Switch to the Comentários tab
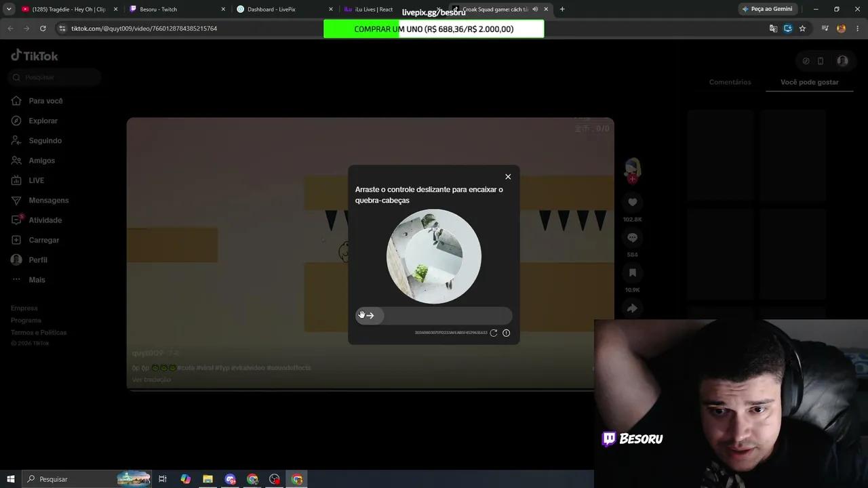Image resolution: width=868 pixels, height=488 pixels. click(730, 82)
